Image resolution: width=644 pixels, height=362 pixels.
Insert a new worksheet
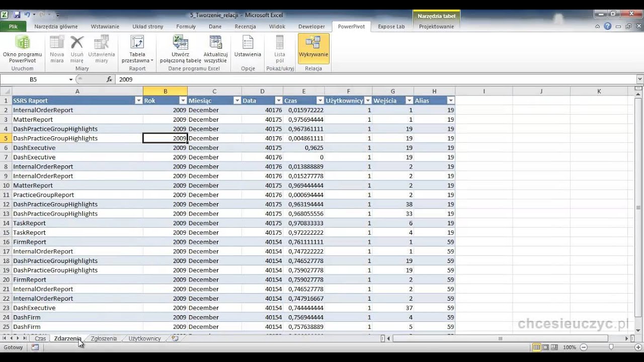pyautogui.click(x=175, y=338)
